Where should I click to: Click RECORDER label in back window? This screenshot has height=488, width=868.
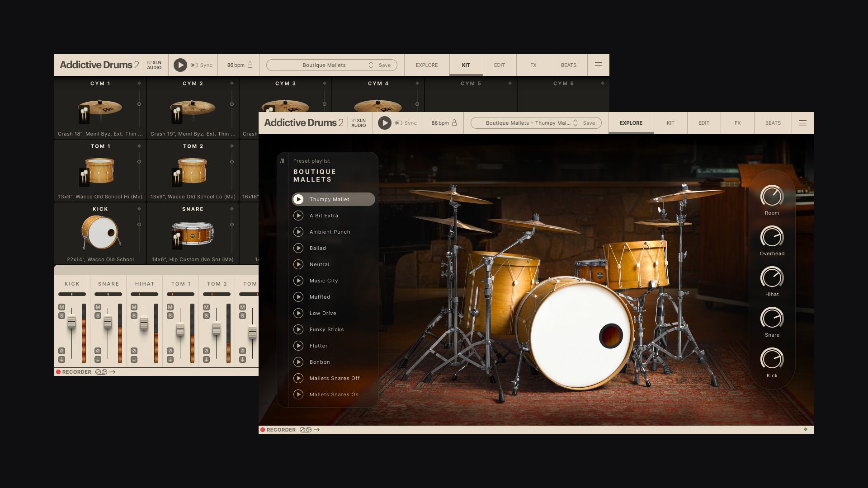[77, 372]
